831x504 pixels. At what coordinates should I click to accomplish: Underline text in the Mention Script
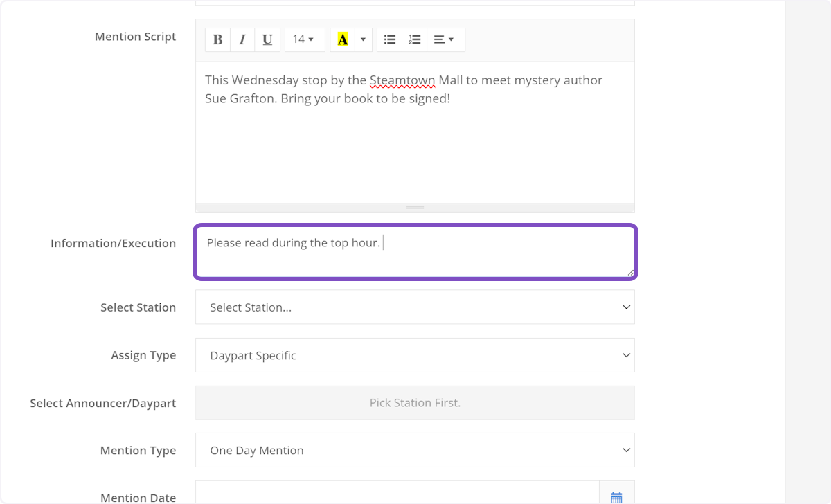click(267, 39)
